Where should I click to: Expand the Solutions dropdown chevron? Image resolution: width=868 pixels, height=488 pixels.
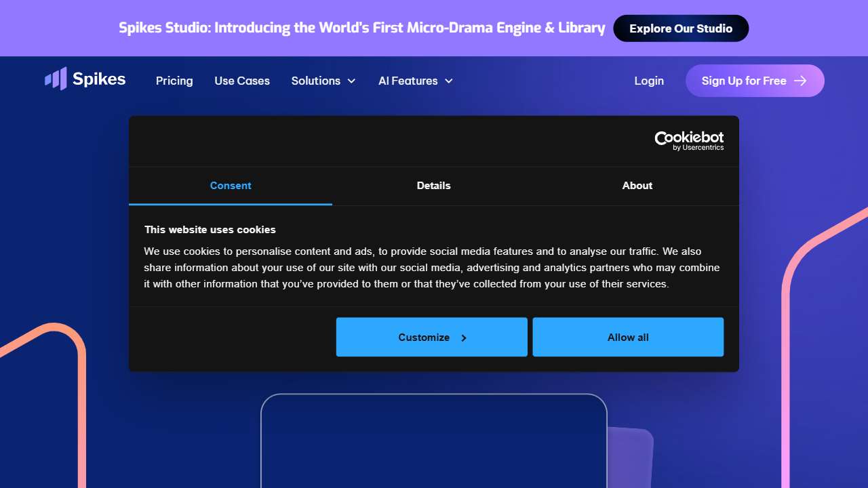(x=351, y=81)
